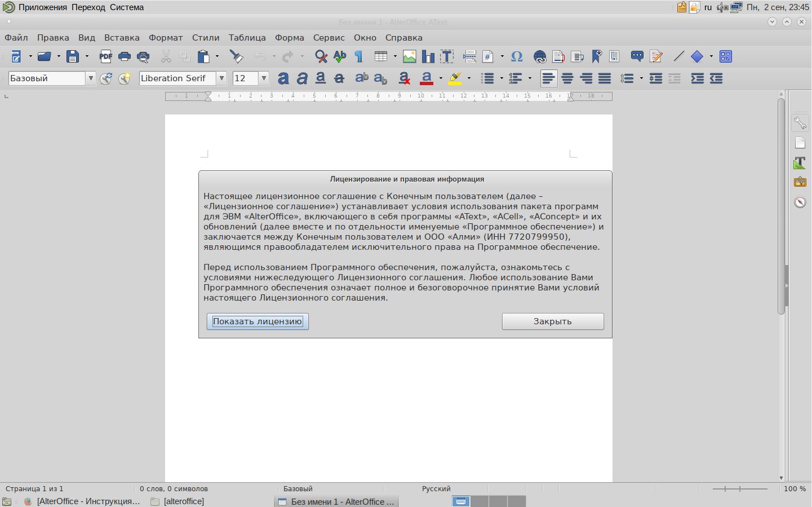
Task: Click the Показать лицензию button
Action: (x=258, y=321)
